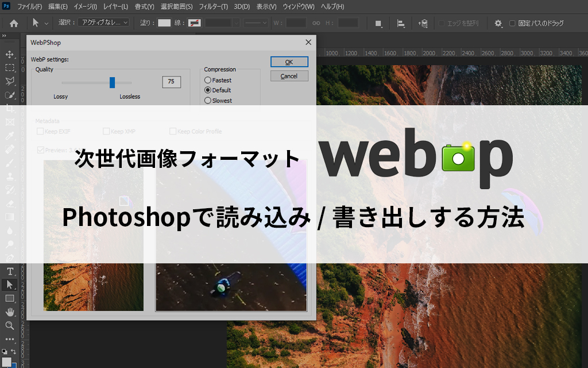
Task: Click the Quality value field showing 75
Action: click(171, 82)
